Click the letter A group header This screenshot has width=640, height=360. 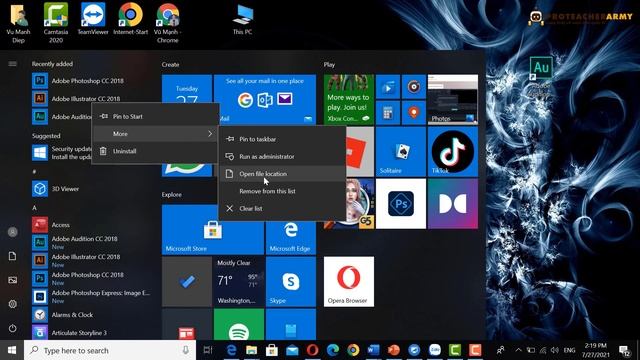pyautogui.click(x=34, y=208)
